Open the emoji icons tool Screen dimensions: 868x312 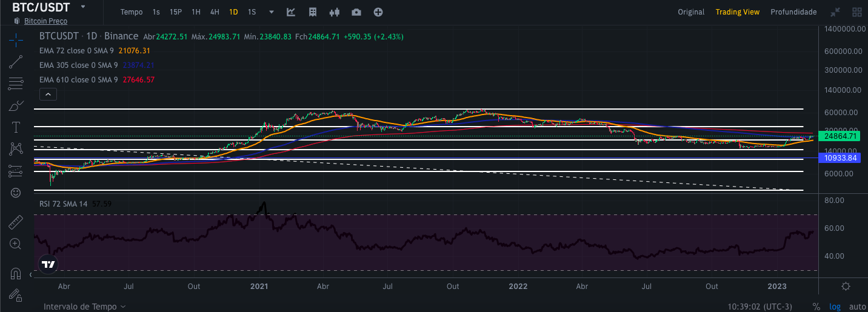(16, 193)
